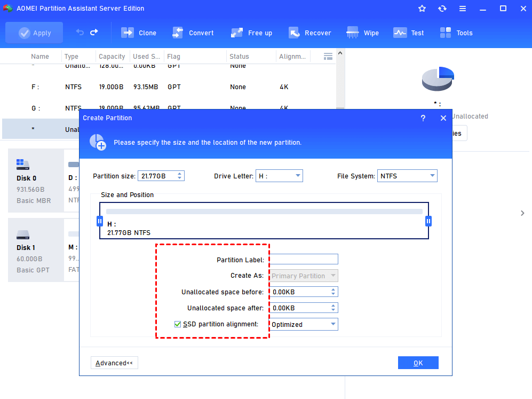This screenshot has height=399, width=532.
Task: Open the Convert menu
Action: [x=193, y=33]
